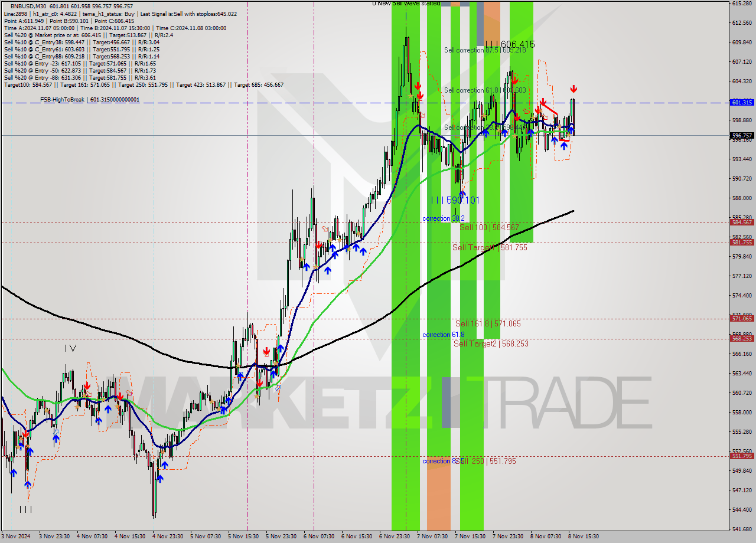Click the BNBUSD,M30 symbol title line
The height and width of the screenshot is (543, 756).
pyautogui.click(x=71, y=6)
